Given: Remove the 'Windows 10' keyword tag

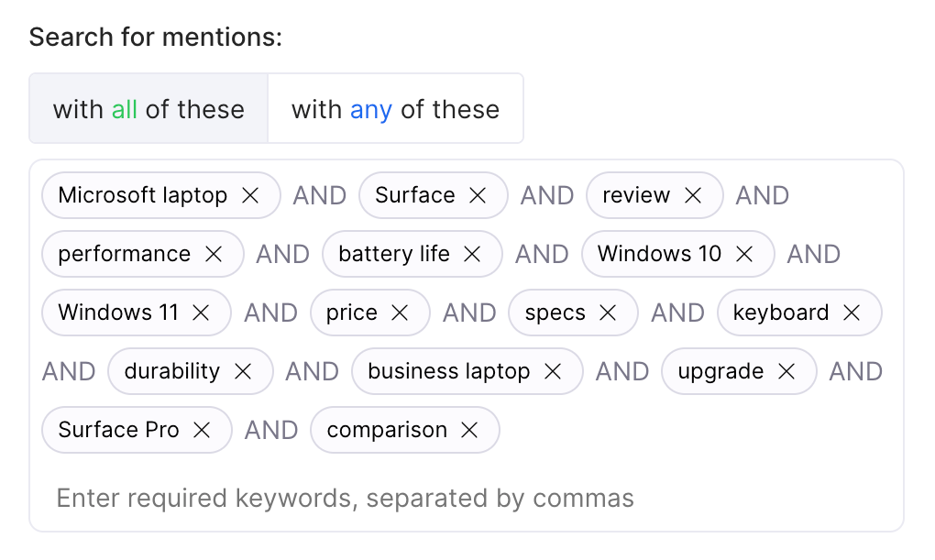Looking at the screenshot, I should 744,254.
